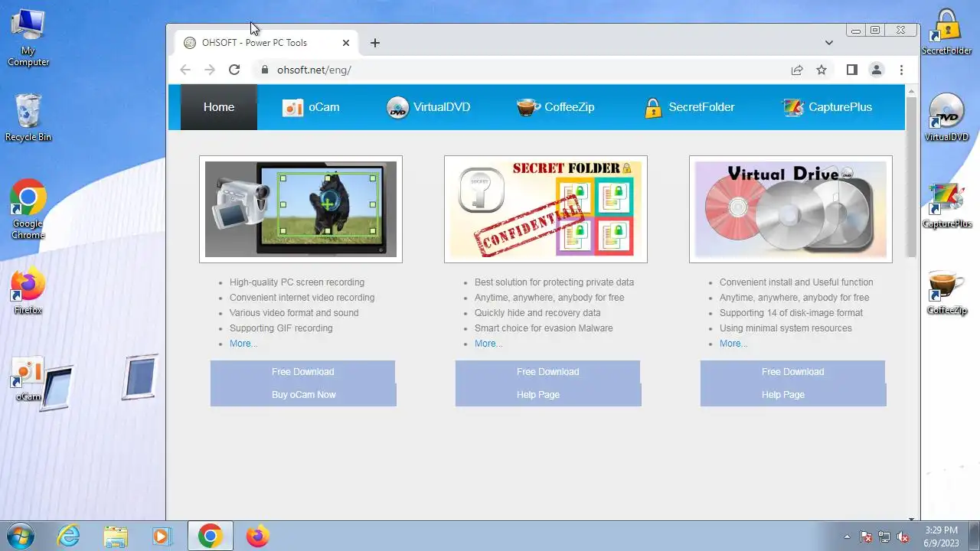Click 'High-quality PC screen recording' text
The image size is (980, 551).
point(297,282)
